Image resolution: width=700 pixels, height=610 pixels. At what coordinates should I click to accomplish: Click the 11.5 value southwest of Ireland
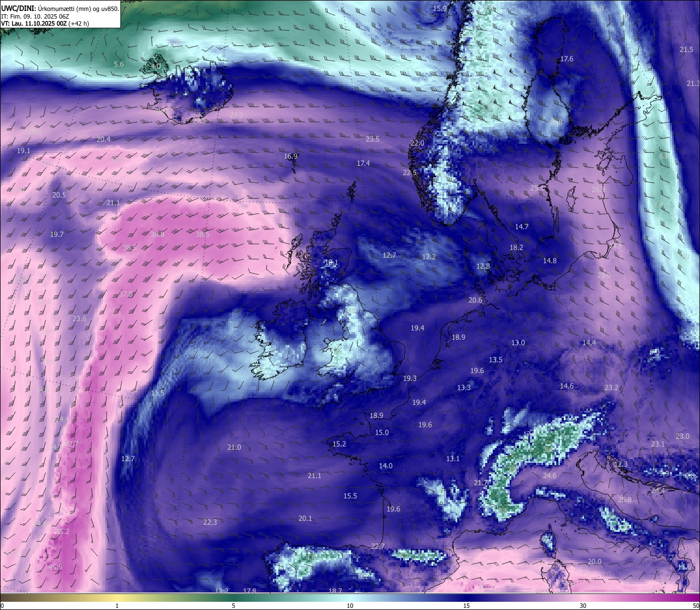[157, 393]
